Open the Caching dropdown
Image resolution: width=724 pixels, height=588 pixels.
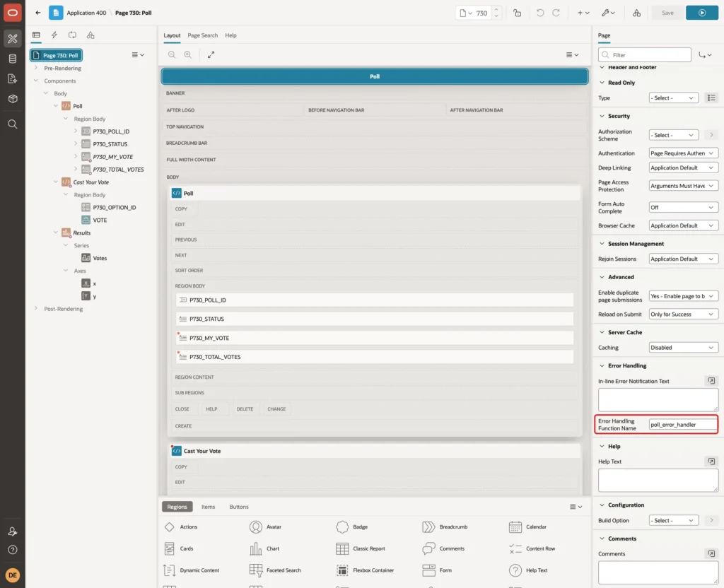pos(683,348)
